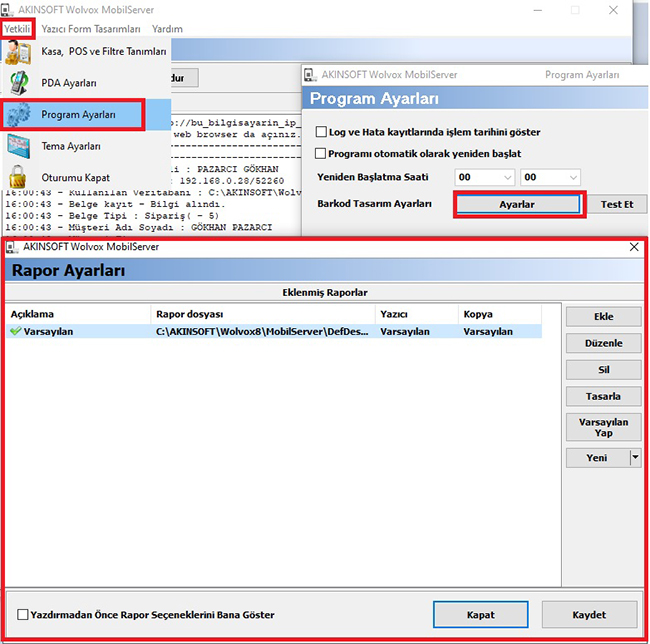Click the Kopya column header
Image resolution: width=650 pixels, height=644 pixels.
[500, 314]
